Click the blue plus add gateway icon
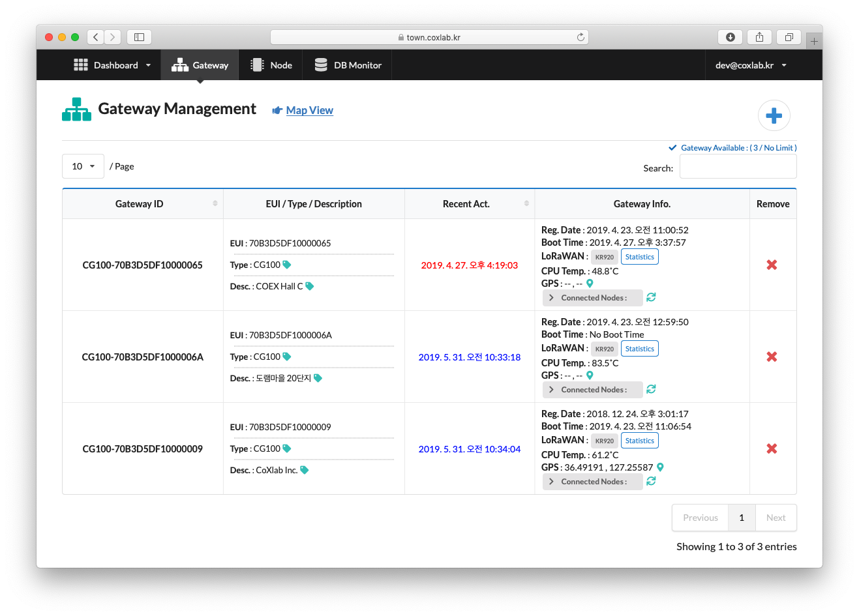Image resolution: width=859 pixels, height=616 pixels. tap(774, 116)
